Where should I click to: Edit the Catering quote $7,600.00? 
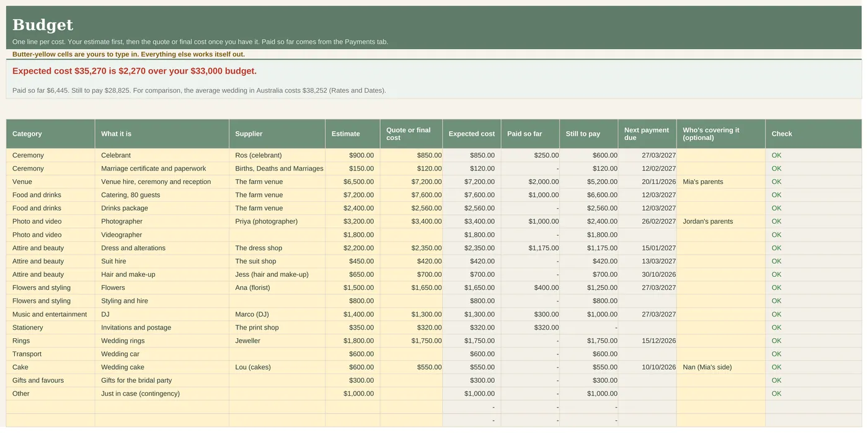(x=411, y=195)
